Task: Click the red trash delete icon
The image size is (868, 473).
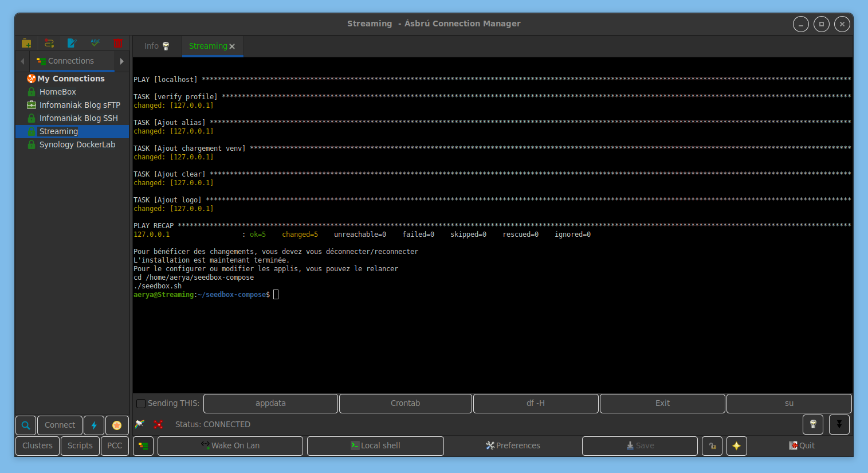Action: pos(118,43)
